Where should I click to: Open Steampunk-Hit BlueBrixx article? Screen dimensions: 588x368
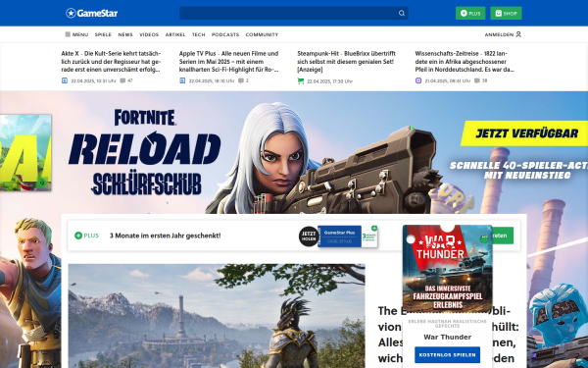click(347, 62)
